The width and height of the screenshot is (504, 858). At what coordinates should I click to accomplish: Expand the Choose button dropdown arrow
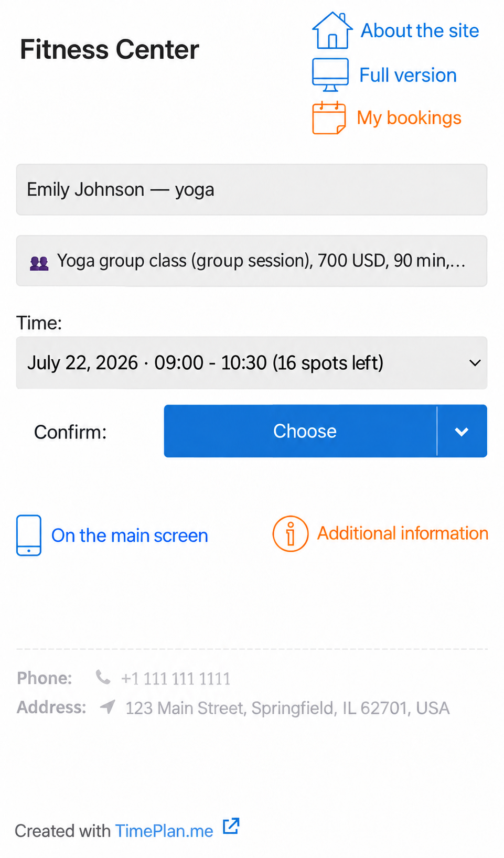click(x=462, y=431)
